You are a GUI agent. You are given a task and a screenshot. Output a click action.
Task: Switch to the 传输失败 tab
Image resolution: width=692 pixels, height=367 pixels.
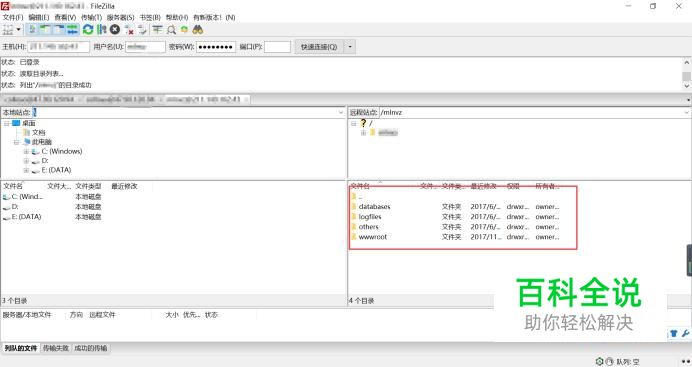(x=56, y=348)
